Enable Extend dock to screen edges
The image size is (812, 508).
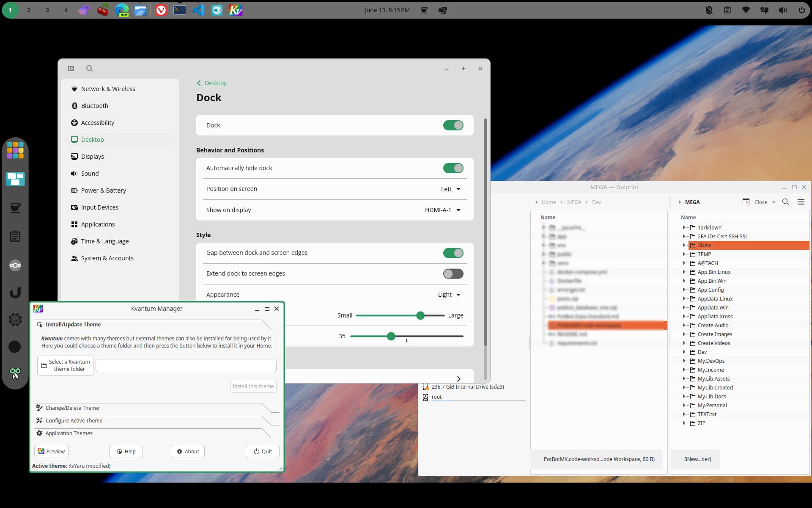(x=453, y=274)
